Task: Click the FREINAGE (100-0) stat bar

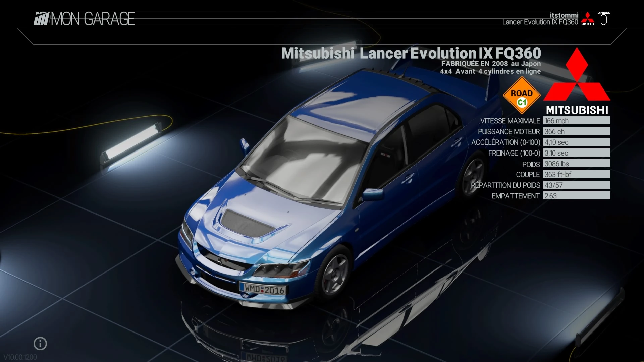Action: tap(576, 153)
